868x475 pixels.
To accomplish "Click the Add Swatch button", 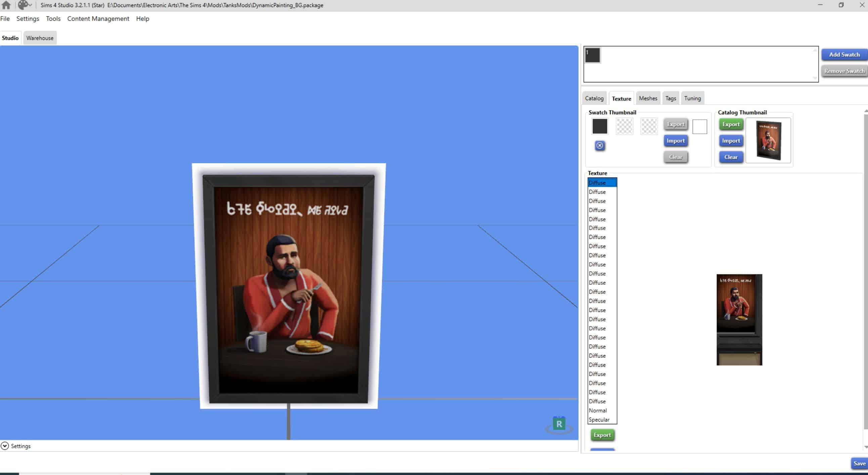I will tap(844, 54).
